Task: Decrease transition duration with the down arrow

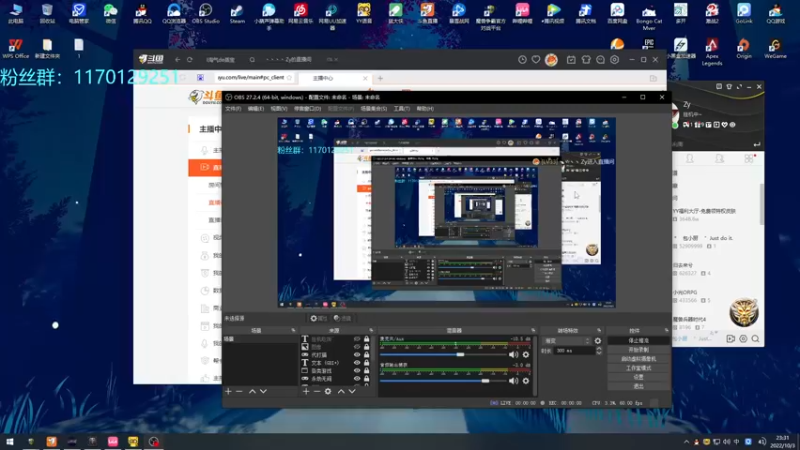Action: click(x=599, y=353)
